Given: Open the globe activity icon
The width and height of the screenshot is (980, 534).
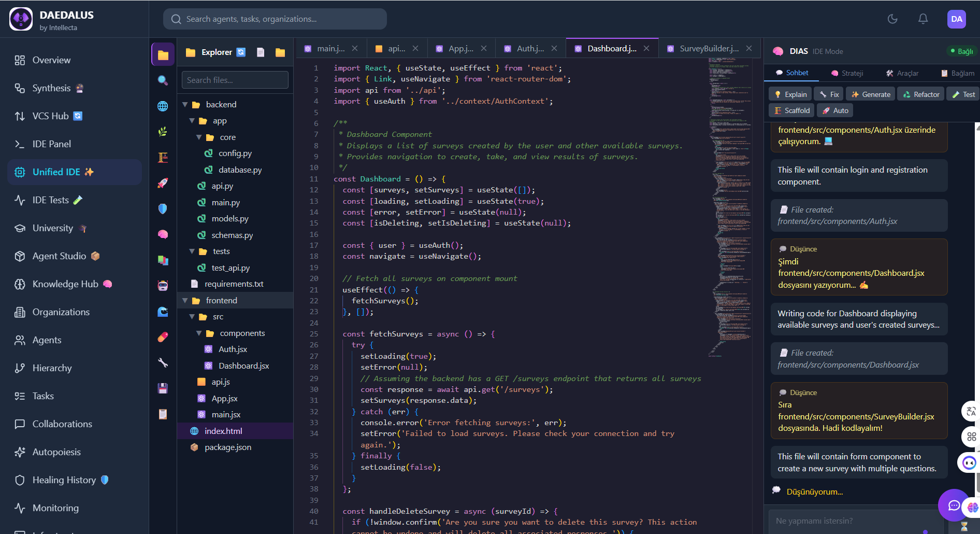Looking at the screenshot, I should tap(163, 106).
